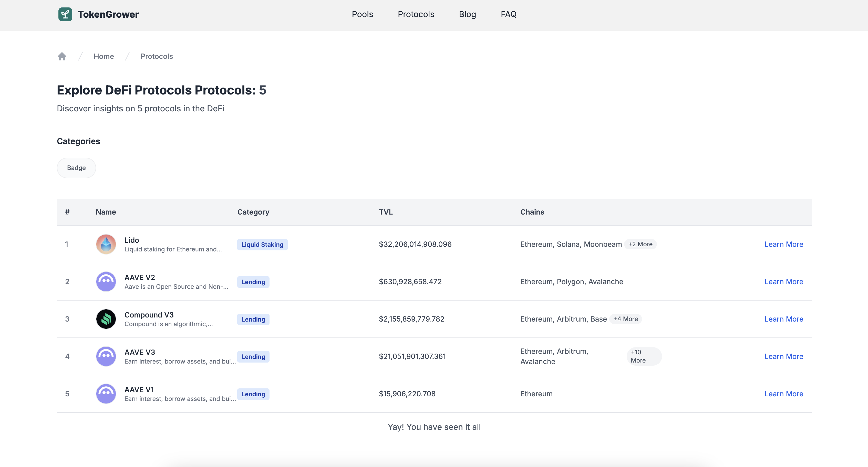Click the Category column header

coord(253,212)
